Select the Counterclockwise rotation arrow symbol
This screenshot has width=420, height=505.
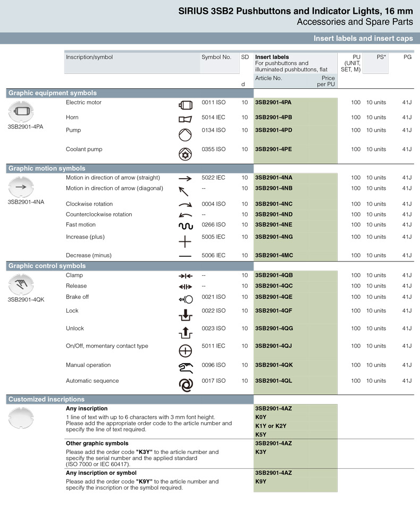click(184, 216)
